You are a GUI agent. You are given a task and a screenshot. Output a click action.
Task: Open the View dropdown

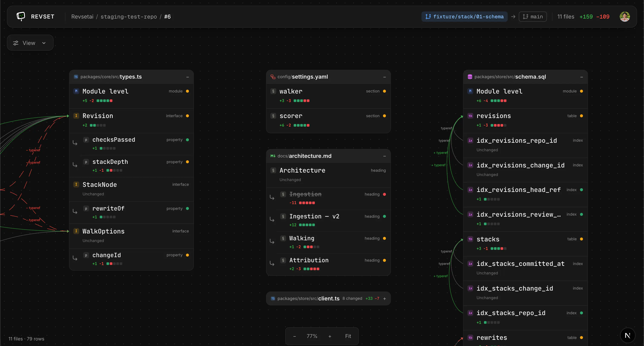pyautogui.click(x=30, y=43)
